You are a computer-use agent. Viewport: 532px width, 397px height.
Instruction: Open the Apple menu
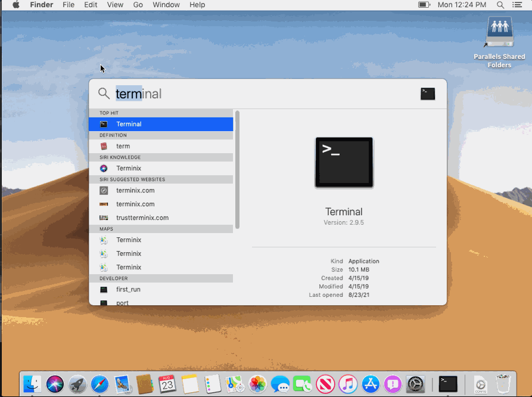[x=15, y=5]
